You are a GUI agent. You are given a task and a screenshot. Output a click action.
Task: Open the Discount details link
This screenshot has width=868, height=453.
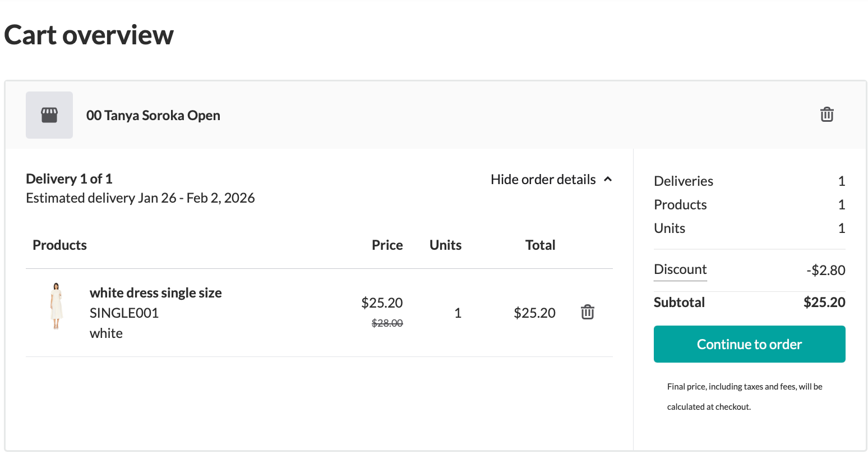[x=680, y=269]
